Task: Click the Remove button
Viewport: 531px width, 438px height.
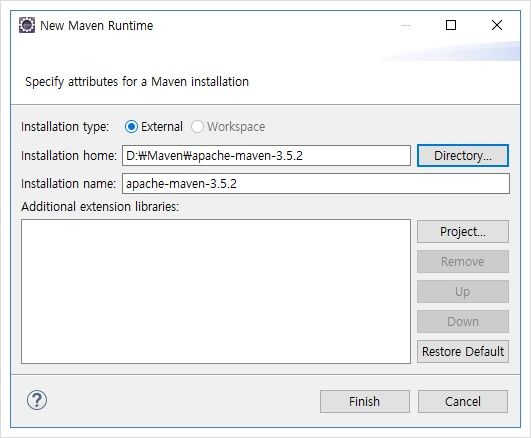Action: tap(463, 262)
